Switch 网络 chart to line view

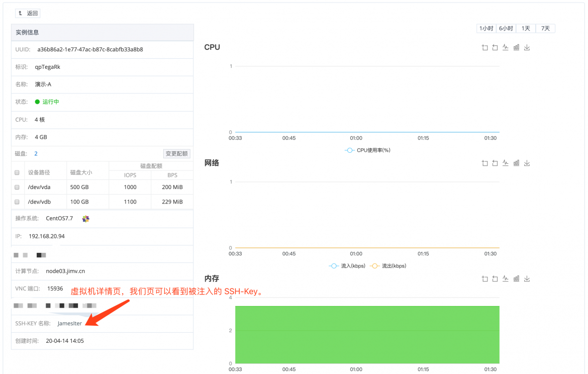point(506,163)
